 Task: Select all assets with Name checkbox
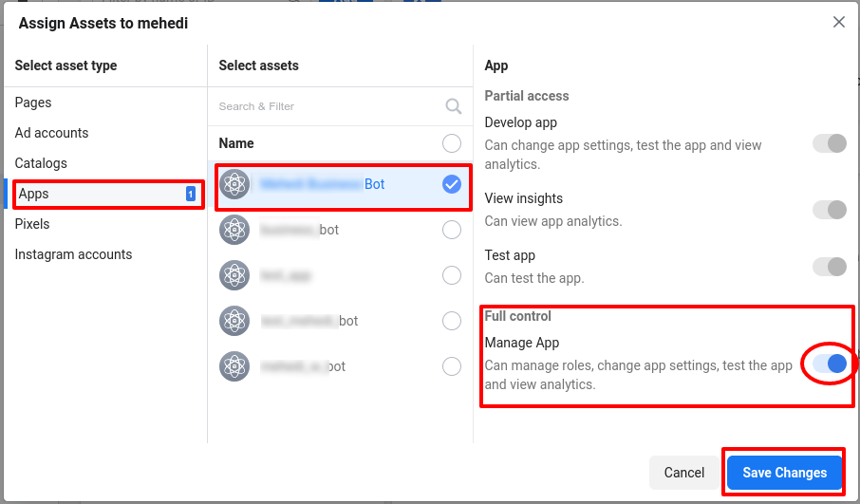tap(452, 143)
